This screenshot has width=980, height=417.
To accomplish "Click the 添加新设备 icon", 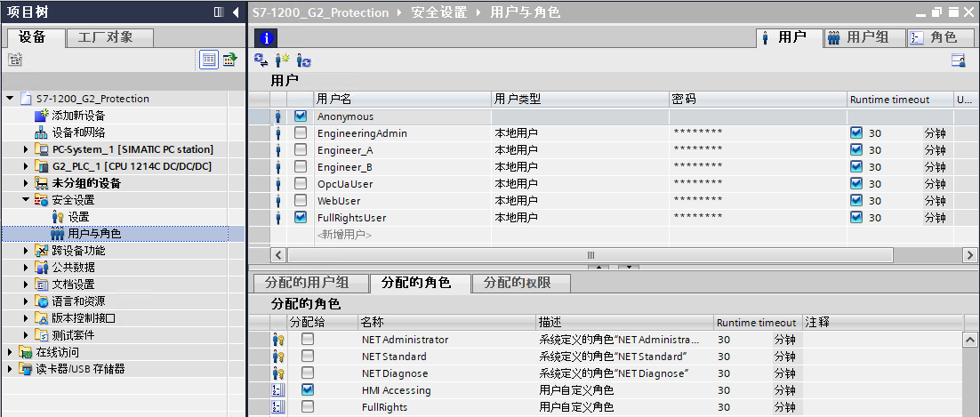I will click(41, 116).
